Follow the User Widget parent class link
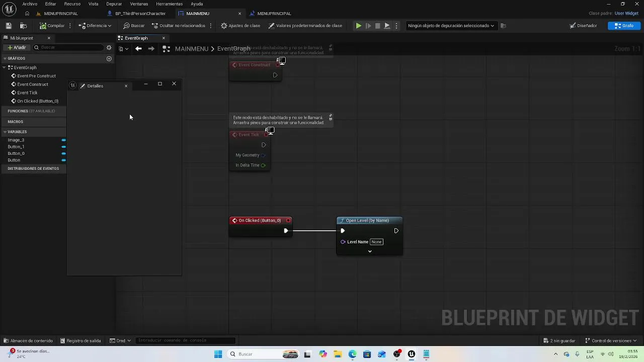 pyautogui.click(x=626, y=14)
